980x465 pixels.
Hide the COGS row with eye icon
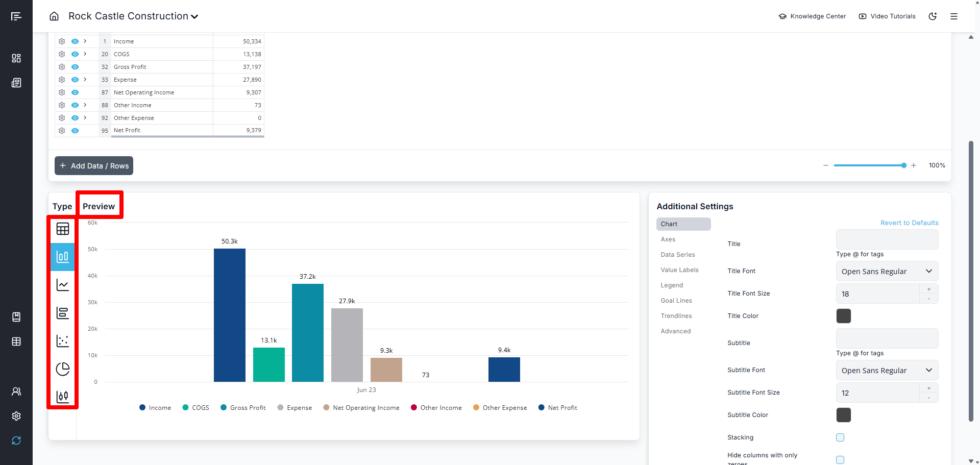click(75, 54)
